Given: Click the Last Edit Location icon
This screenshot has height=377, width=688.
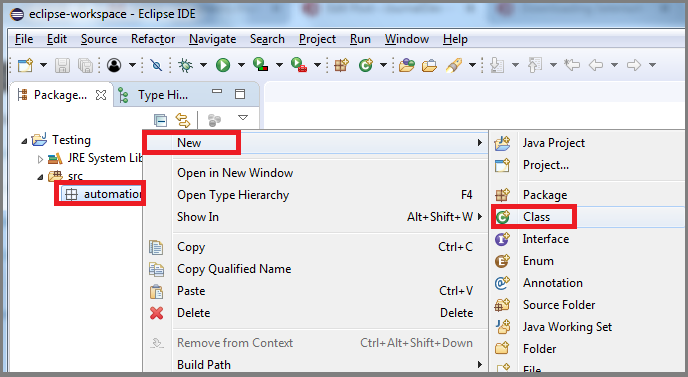Looking at the screenshot, I should click(x=572, y=65).
